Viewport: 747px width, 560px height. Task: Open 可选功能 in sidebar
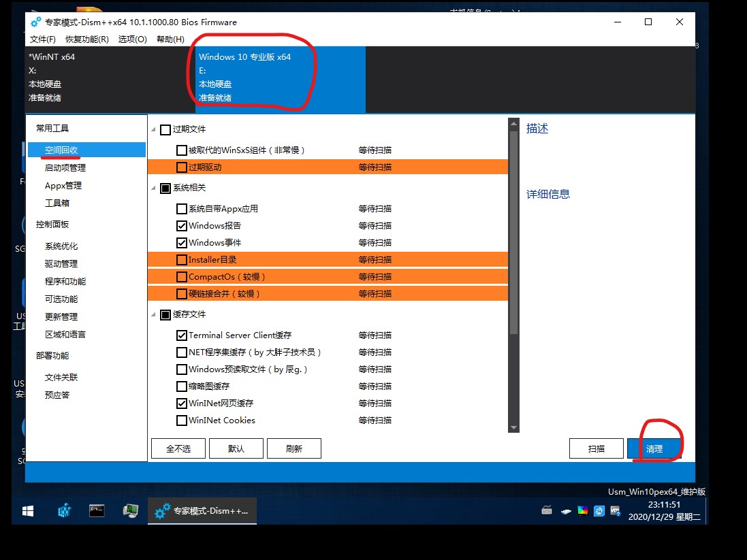tap(61, 299)
